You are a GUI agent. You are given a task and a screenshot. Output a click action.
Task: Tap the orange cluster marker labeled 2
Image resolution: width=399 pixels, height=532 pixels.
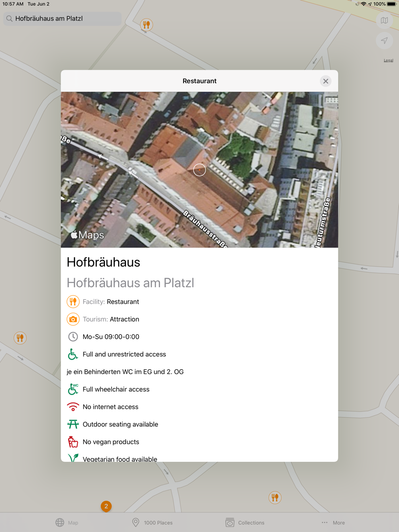(106, 506)
